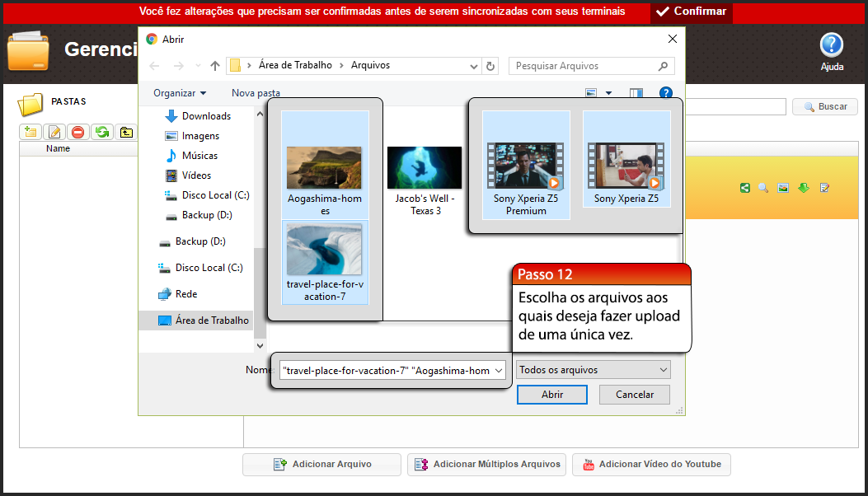
Task: Go up one folder level using the folder-up icon
Action: 126,131
